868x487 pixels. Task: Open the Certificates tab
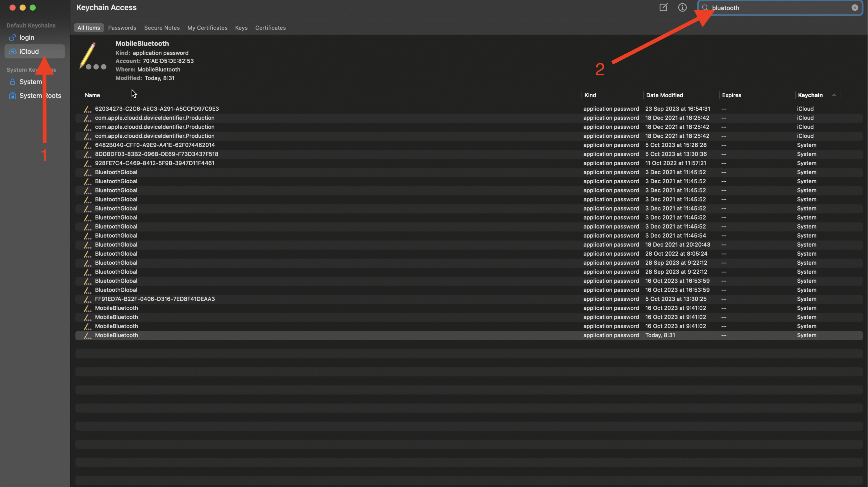[x=270, y=28]
